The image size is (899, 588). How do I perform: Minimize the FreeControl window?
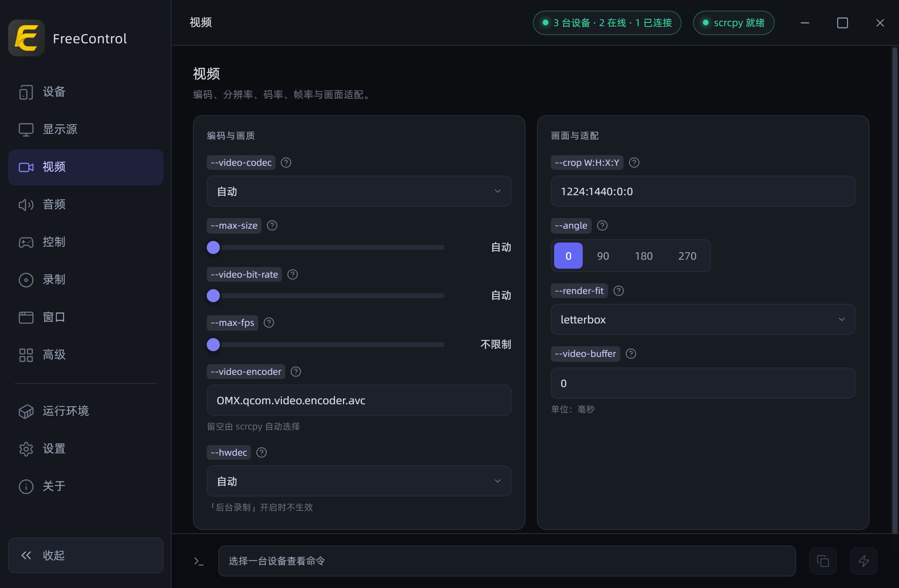click(x=805, y=23)
